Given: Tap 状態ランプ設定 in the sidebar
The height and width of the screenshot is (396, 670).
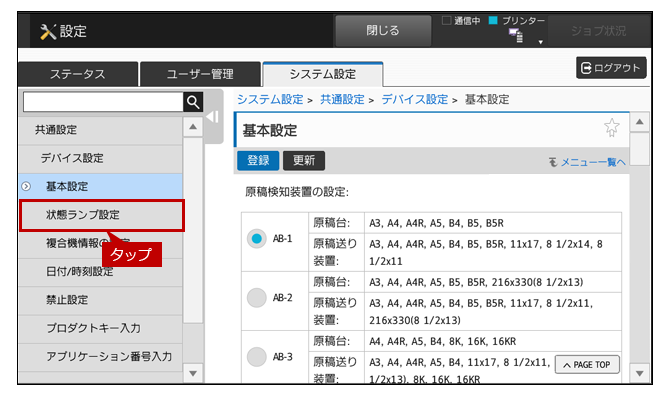Looking at the screenshot, I should (102, 215).
